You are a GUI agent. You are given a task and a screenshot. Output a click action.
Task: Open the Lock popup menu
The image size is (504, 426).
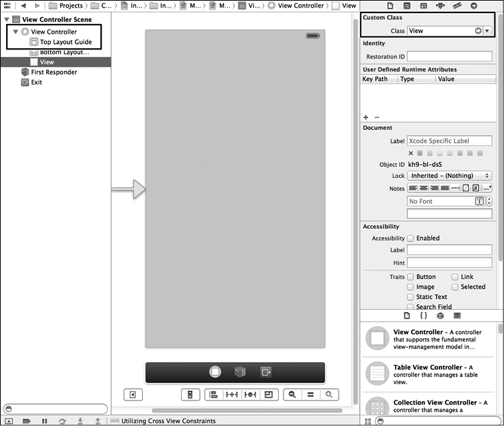point(449,176)
